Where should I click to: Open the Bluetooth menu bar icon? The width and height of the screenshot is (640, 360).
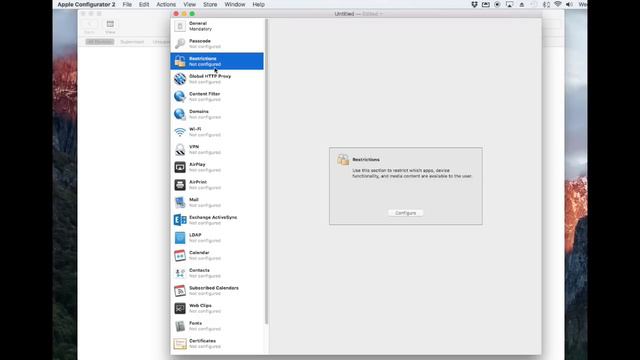coord(546,4)
